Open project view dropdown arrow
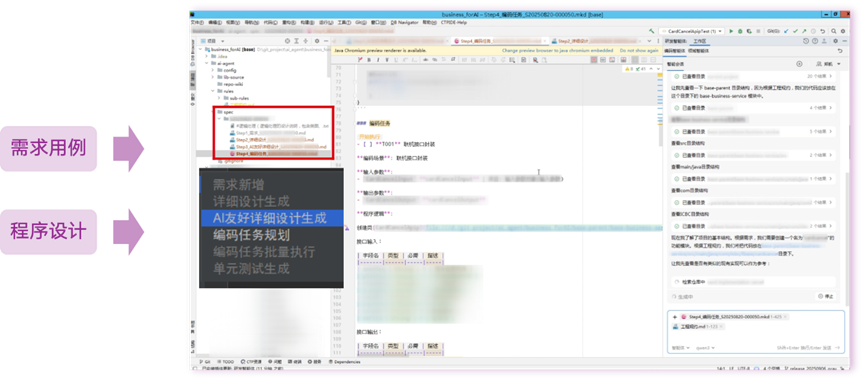 223,41
